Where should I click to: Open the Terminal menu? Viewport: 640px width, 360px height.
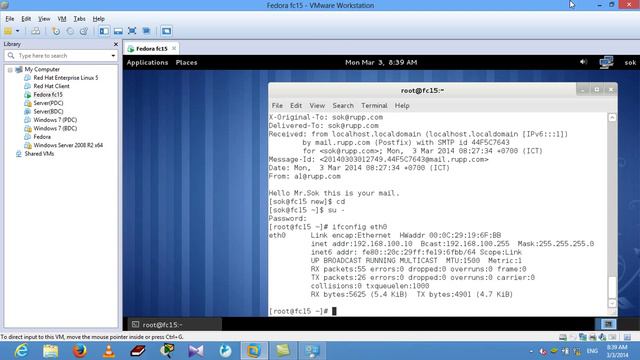[x=374, y=106]
